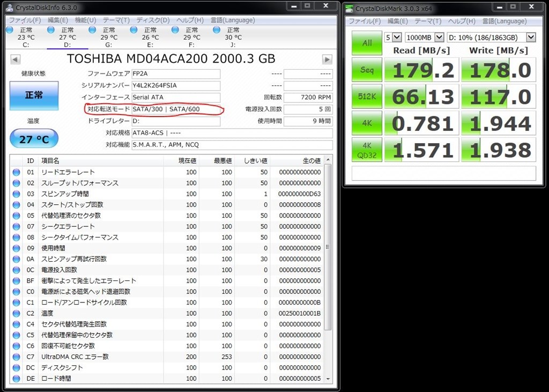Open 編集(E) menu in CrystalDiskInfo
The image size is (549, 392).
click(58, 20)
